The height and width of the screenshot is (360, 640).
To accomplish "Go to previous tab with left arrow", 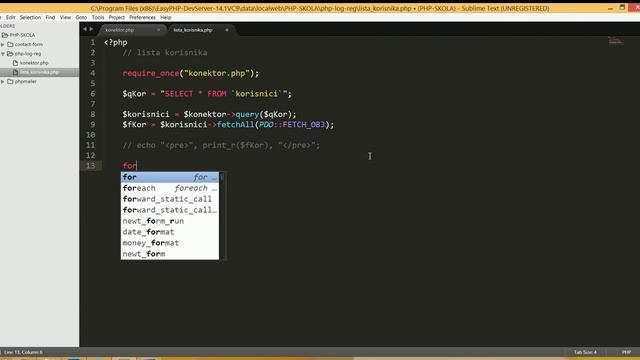I will pos(85,29).
